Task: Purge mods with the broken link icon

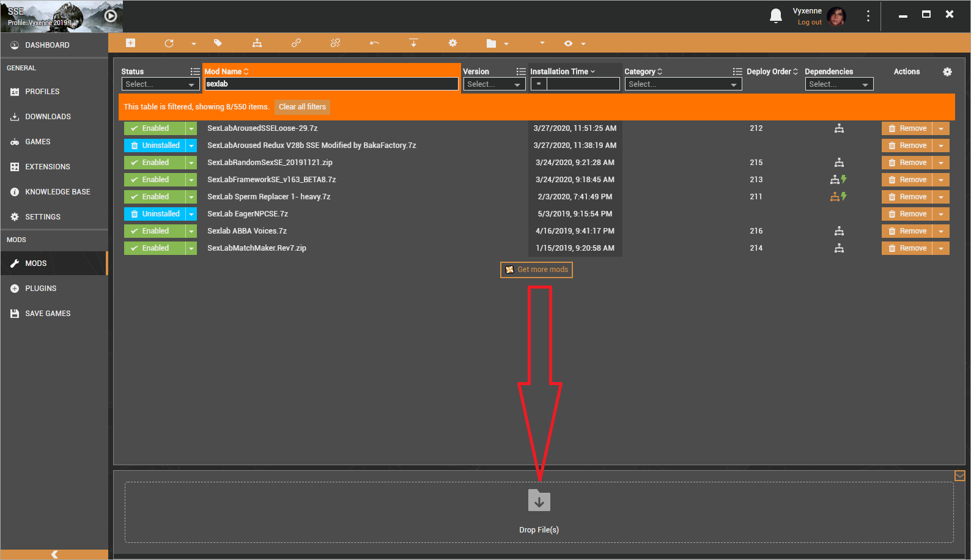Action: (335, 43)
